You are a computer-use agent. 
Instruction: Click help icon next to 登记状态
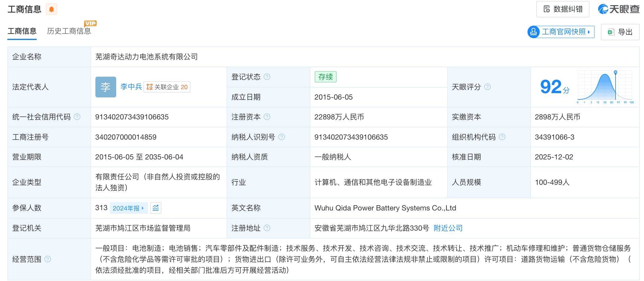(267, 77)
